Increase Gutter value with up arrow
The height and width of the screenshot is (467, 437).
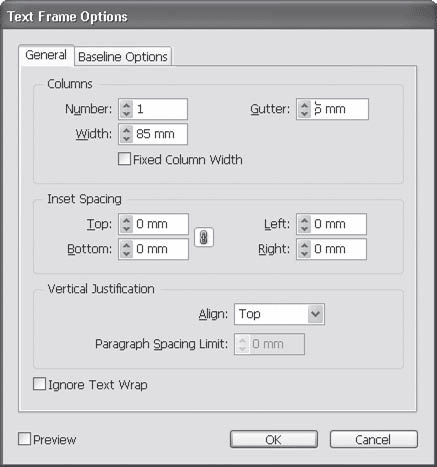[304, 105]
